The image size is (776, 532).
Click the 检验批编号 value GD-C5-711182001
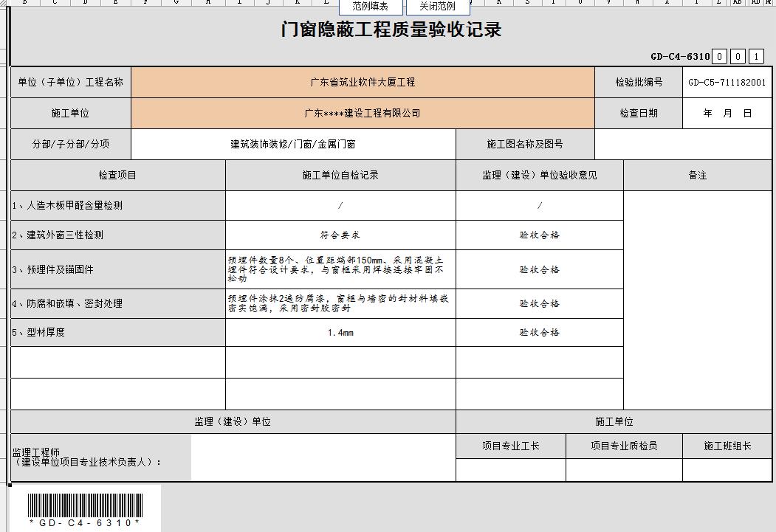click(x=727, y=82)
